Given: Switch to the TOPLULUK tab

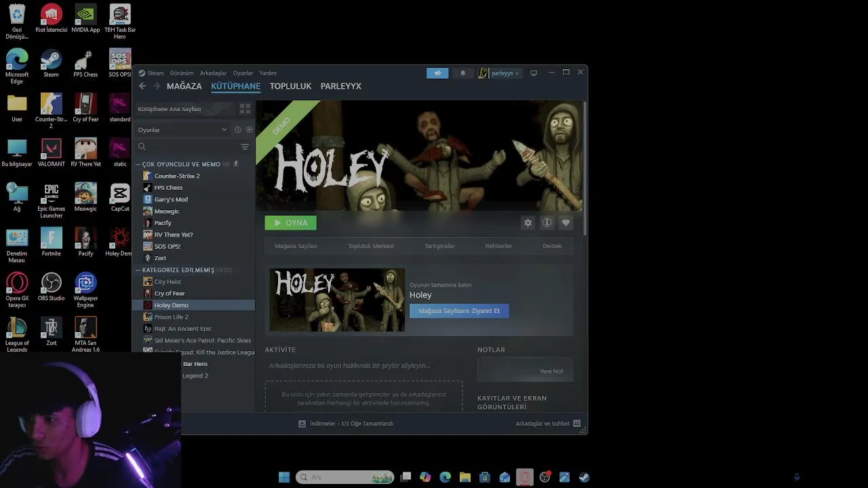Looking at the screenshot, I should pos(290,86).
